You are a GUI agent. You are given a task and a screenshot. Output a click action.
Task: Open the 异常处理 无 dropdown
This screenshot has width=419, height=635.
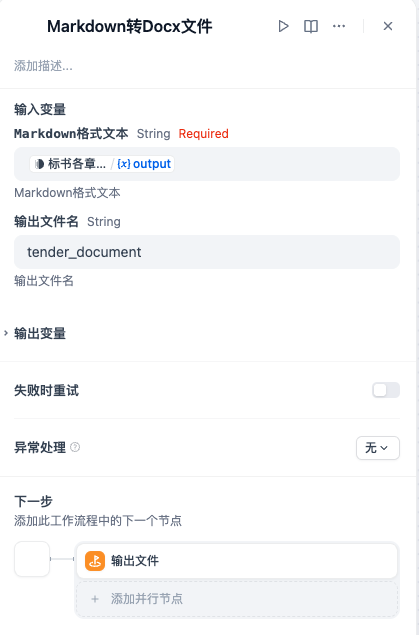[378, 448]
